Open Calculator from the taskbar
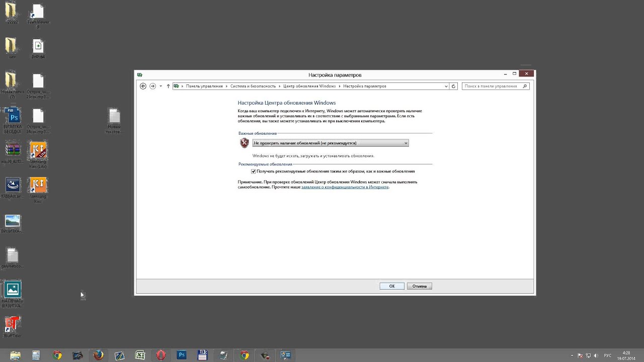Screen dimensions: 644x362 (36, 355)
